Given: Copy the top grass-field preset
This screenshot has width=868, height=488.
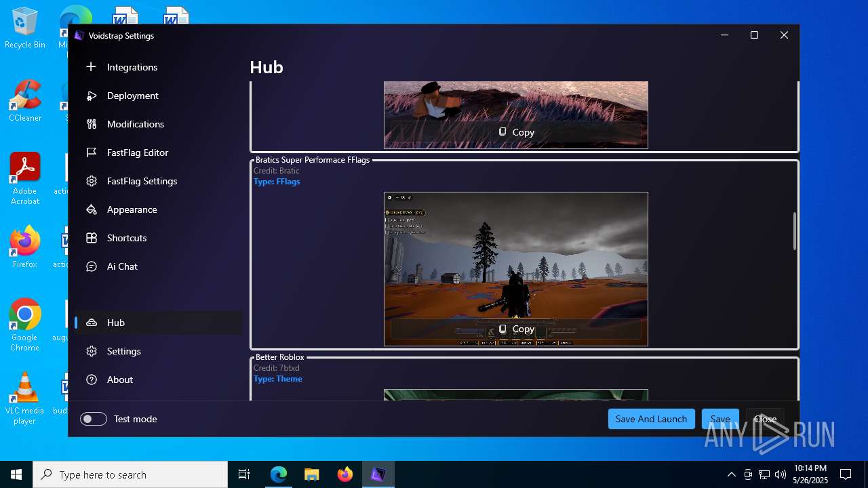Looking at the screenshot, I should coord(516,132).
